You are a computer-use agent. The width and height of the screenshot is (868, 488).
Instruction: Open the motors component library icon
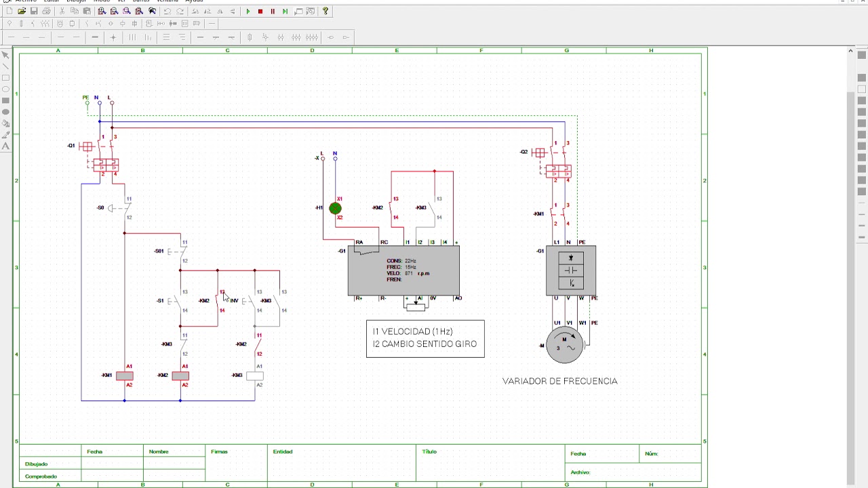60,24
